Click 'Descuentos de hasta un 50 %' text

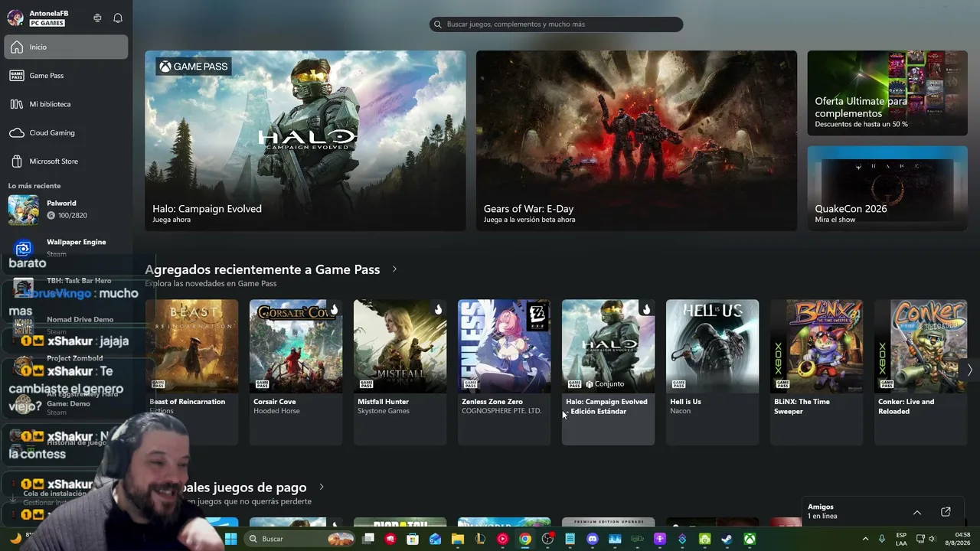pyautogui.click(x=861, y=124)
